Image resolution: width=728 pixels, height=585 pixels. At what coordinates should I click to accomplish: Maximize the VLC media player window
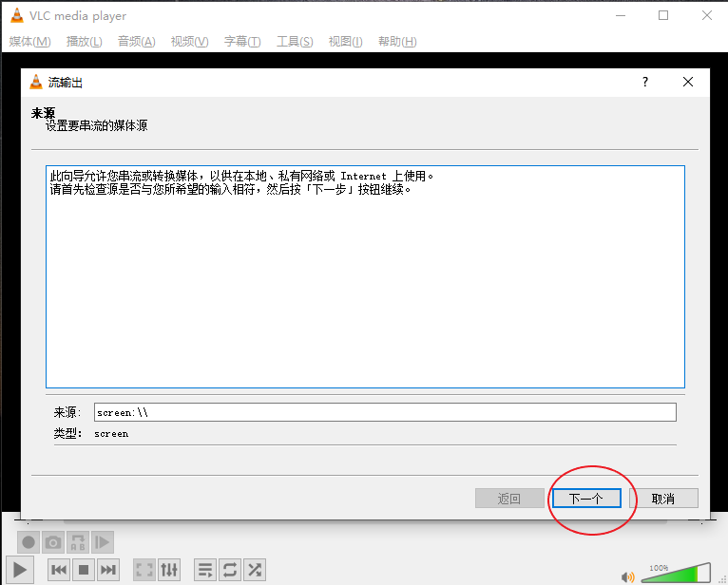coord(663,15)
